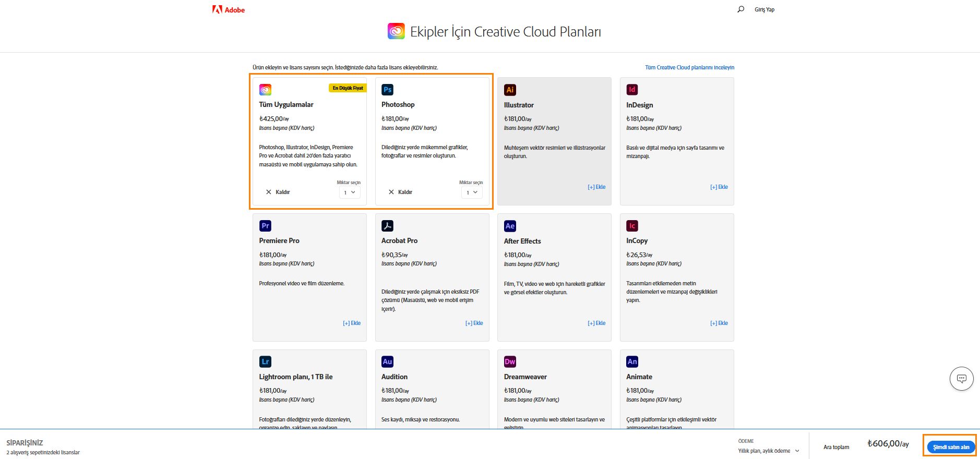Image resolution: width=980 pixels, height=459 pixels.
Task: Click the InCopy Ic icon
Action: pos(632,226)
